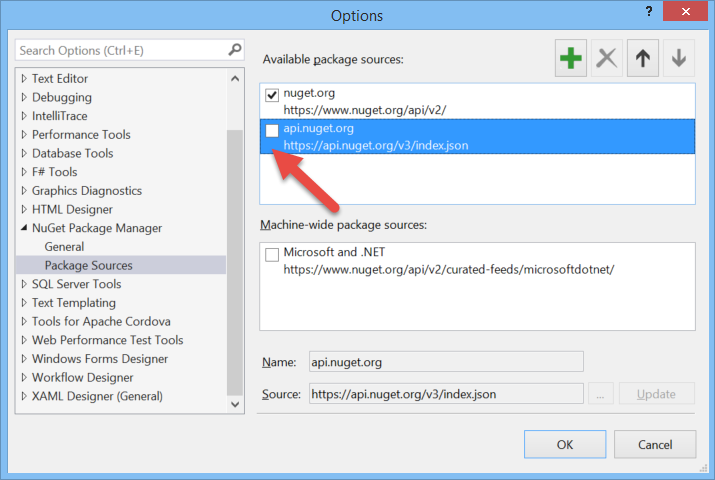Open dialog help question mark
Image resolution: width=715 pixels, height=480 pixels.
tap(648, 11)
